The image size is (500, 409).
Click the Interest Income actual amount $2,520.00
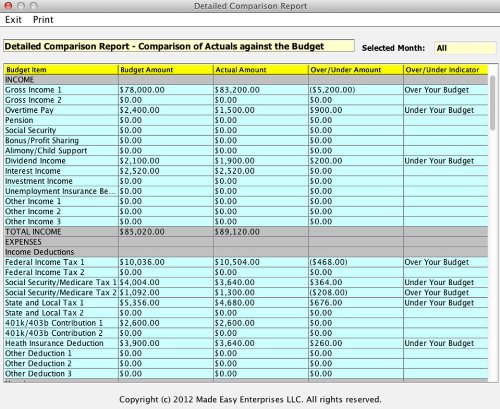[235, 171]
